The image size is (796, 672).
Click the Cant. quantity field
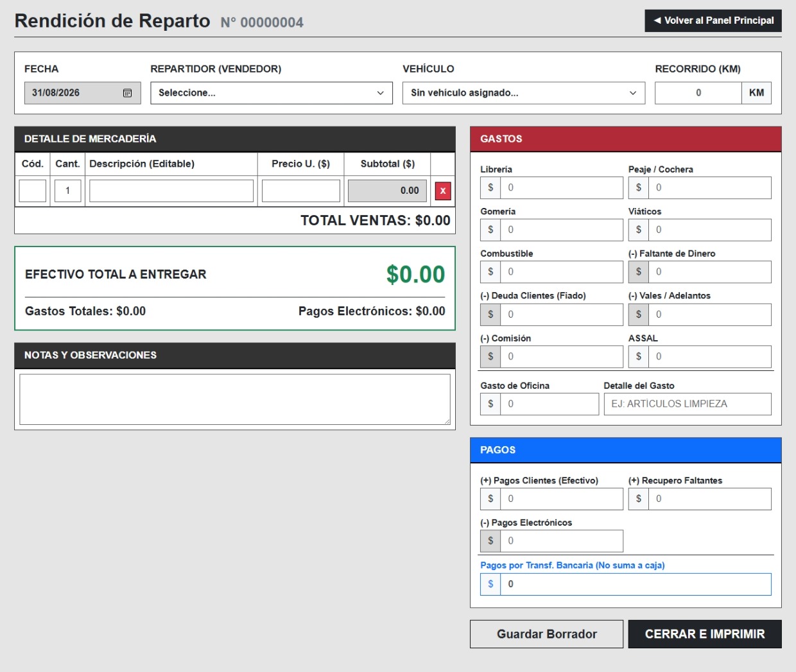pyautogui.click(x=67, y=191)
